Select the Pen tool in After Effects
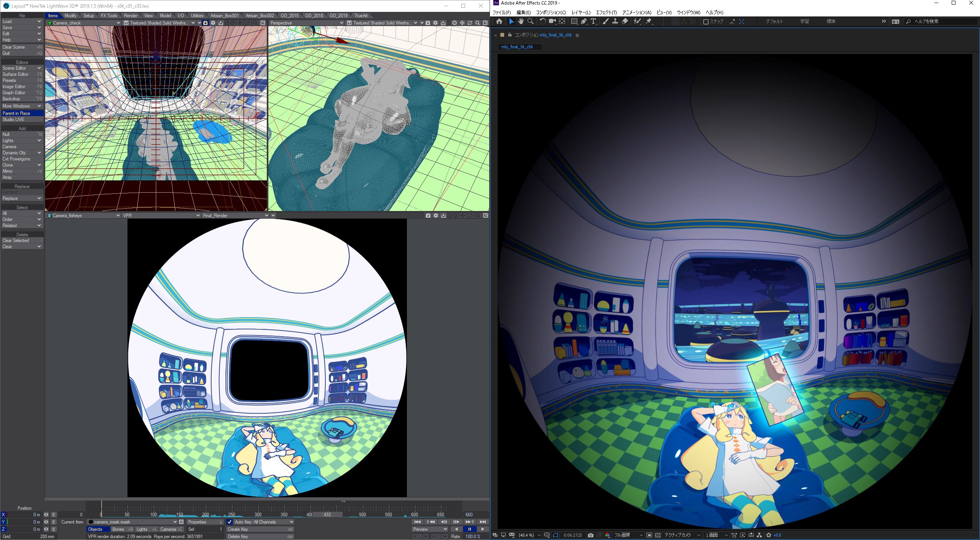This screenshot has width=980, height=540. [583, 21]
